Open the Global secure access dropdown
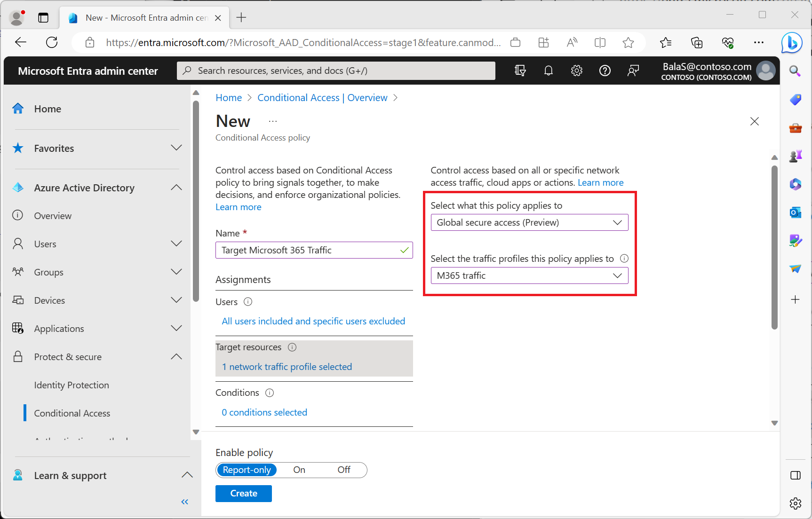 tap(529, 222)
